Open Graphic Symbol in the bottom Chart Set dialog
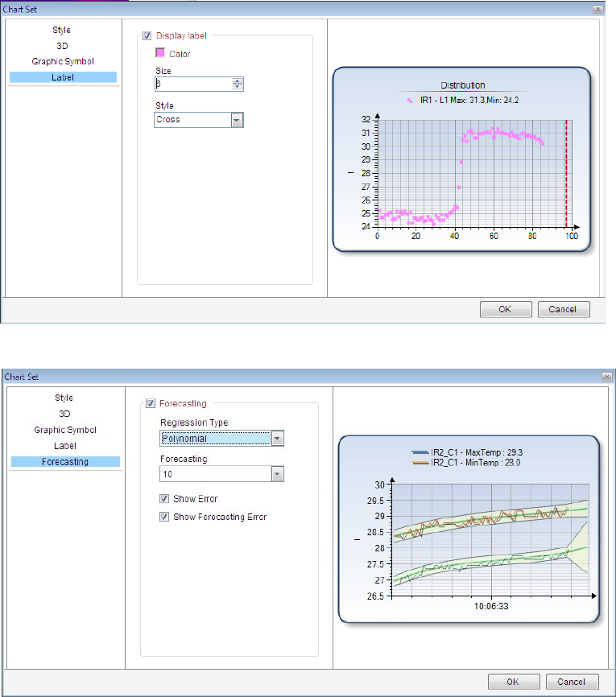 [x=65, y=430]
